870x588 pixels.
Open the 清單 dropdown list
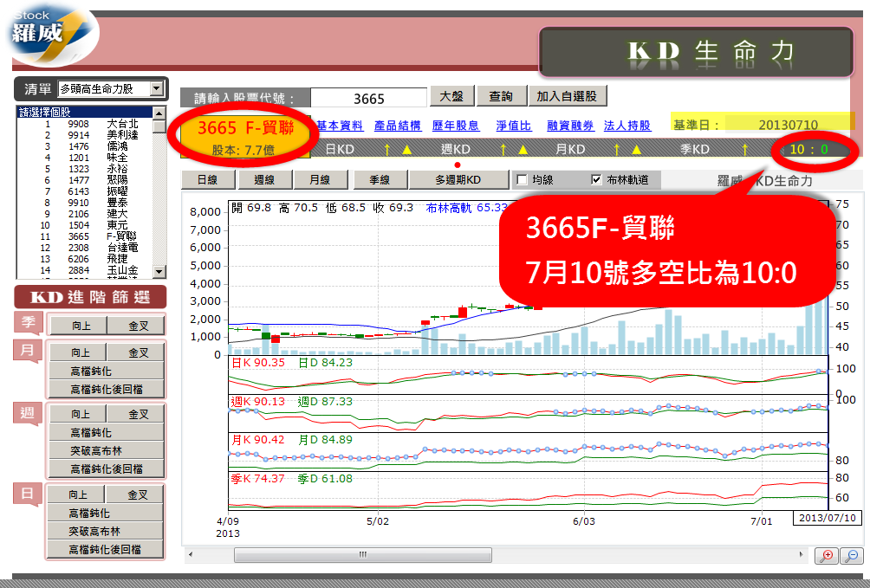tap(157, 88)
